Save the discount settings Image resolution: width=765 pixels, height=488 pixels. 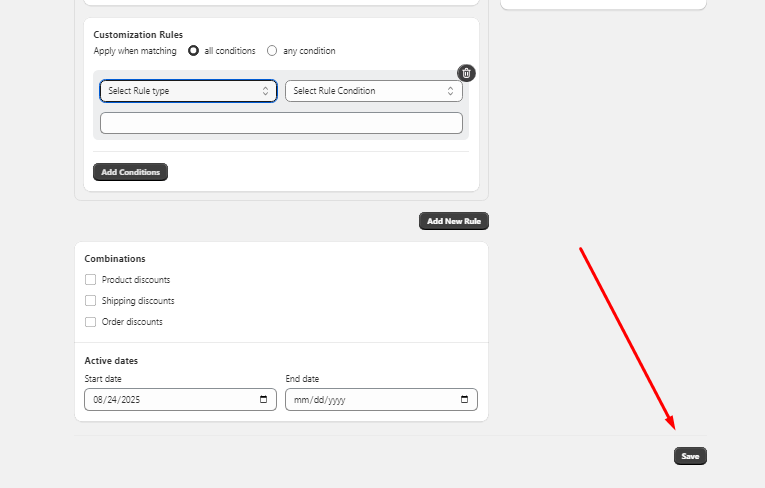click(690, 456)
